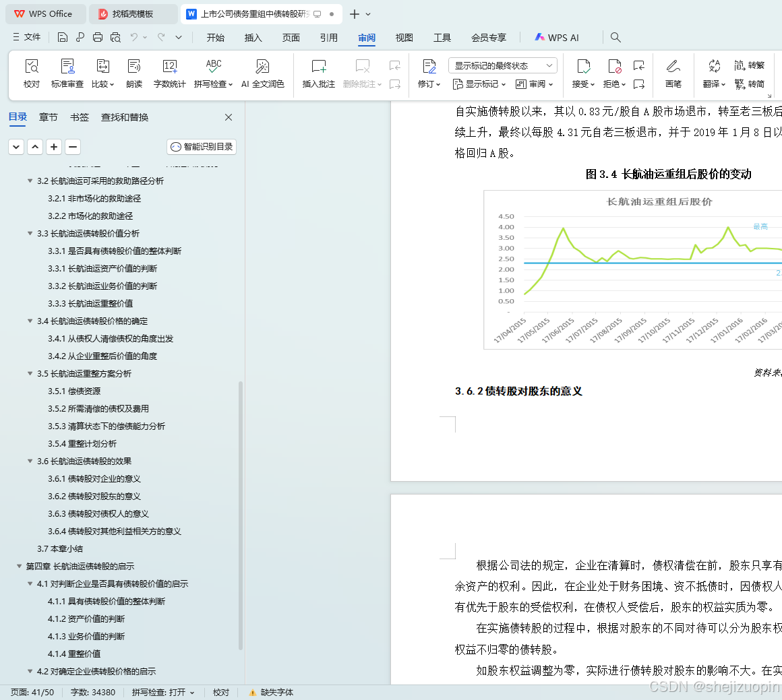Switch to 书签 navigation tab
This screenshot has height=700, width=782.
tap(80, 117)
